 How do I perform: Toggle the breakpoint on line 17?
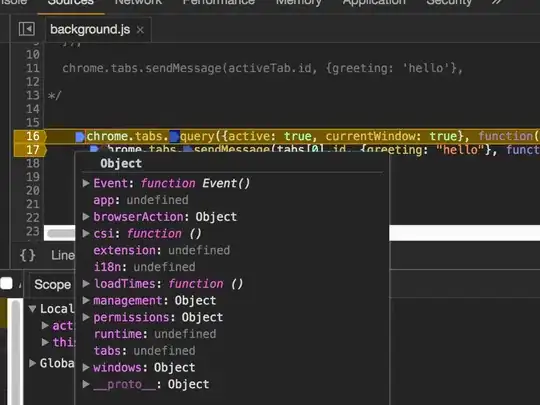30,150
